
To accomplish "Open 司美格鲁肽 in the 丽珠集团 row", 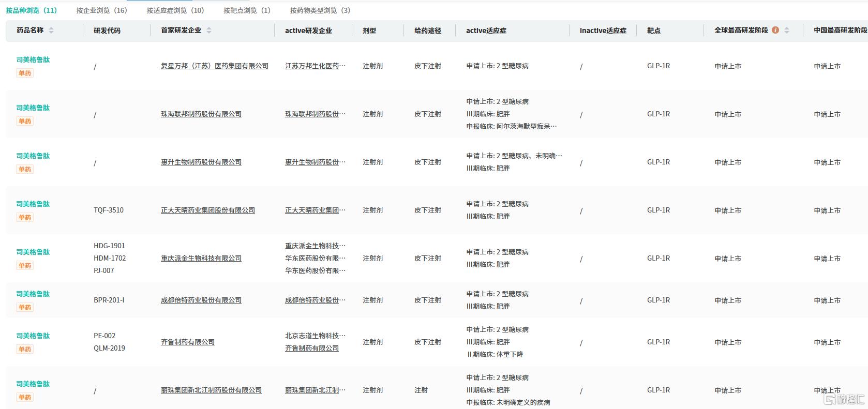I will click(x=33, y=384).
